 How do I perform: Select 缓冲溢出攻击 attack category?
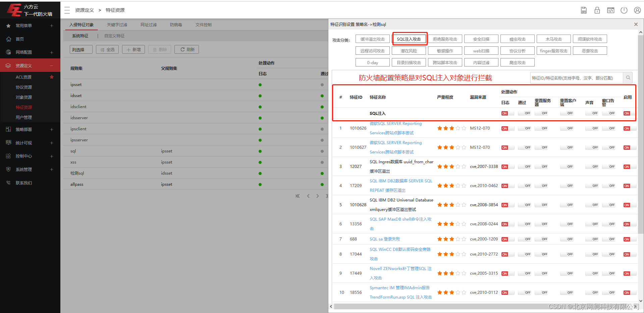tap(373, 39)
